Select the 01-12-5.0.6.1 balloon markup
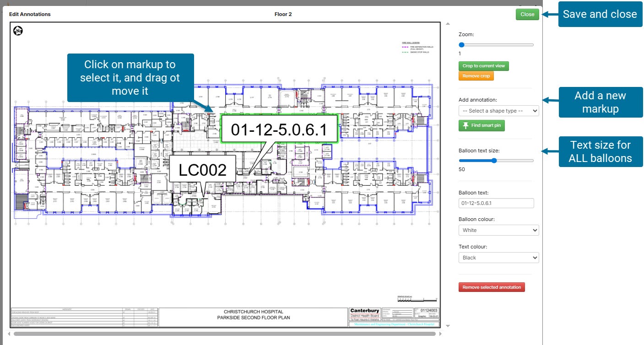 coord(278,129)
